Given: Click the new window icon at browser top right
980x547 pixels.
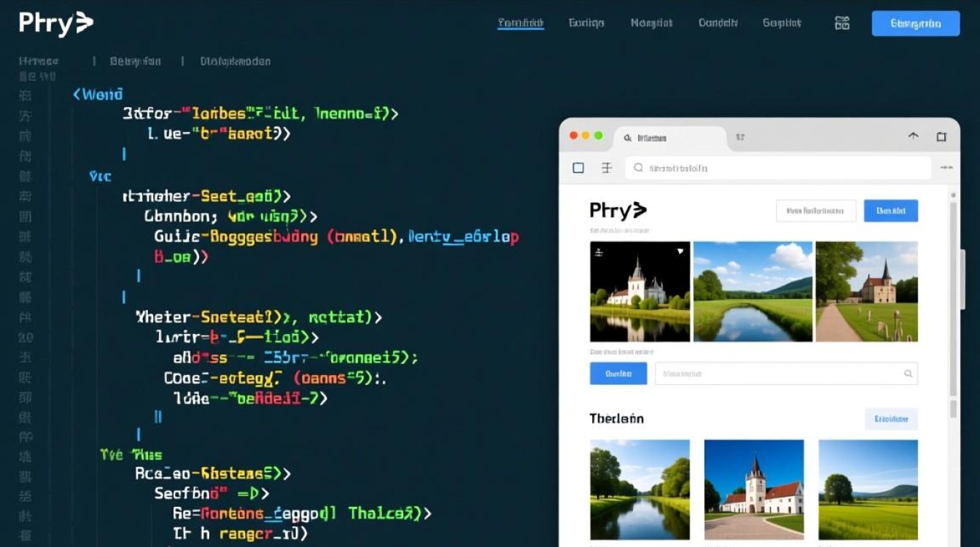Looking at the screenshot, I should point(941,136).
